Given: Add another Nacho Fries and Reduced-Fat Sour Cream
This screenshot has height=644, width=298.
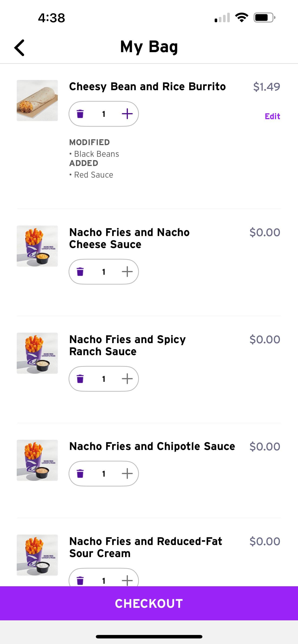Looking at the screenshot, I should 127,580.
